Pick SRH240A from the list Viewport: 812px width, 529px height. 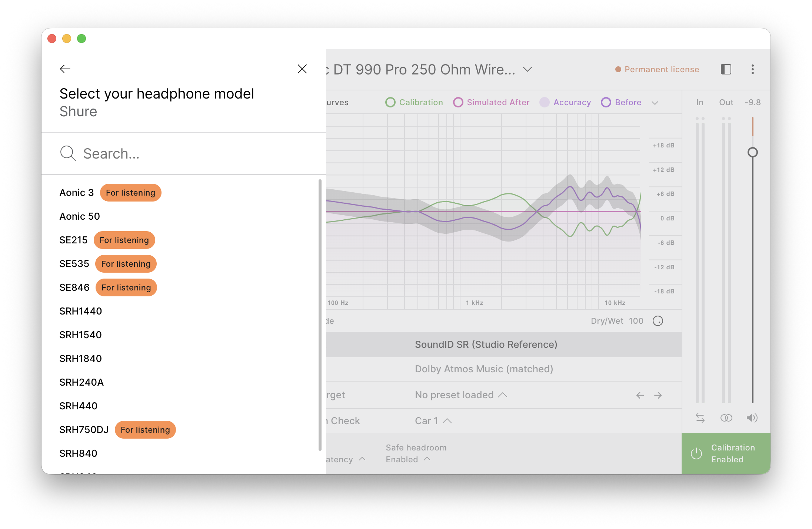81,382
